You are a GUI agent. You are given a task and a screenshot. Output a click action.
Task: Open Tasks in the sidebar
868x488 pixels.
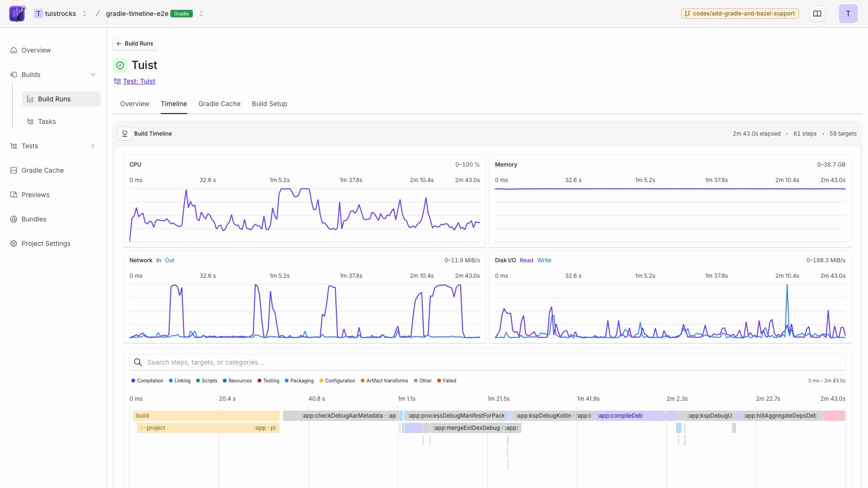tap(61, 122)
